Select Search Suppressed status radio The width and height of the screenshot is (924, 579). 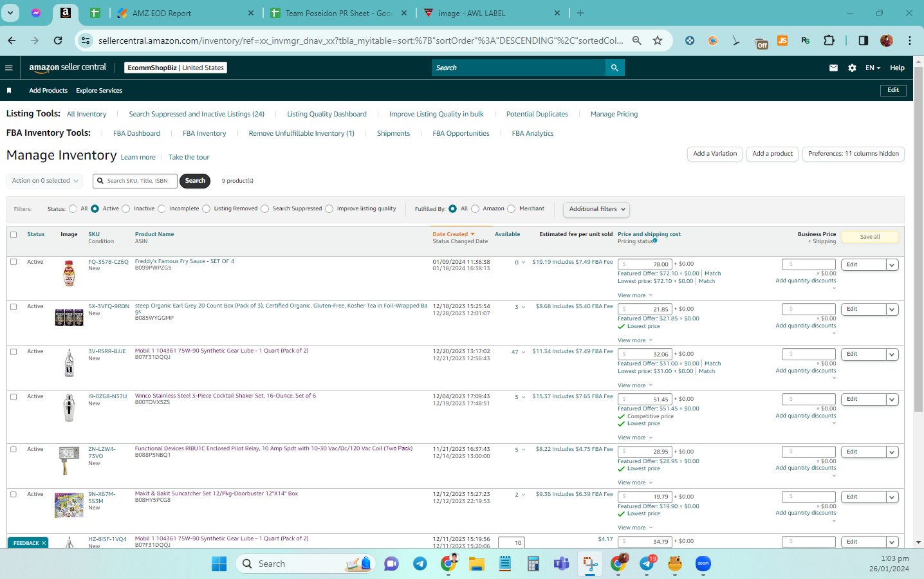(x=264, y=208)
